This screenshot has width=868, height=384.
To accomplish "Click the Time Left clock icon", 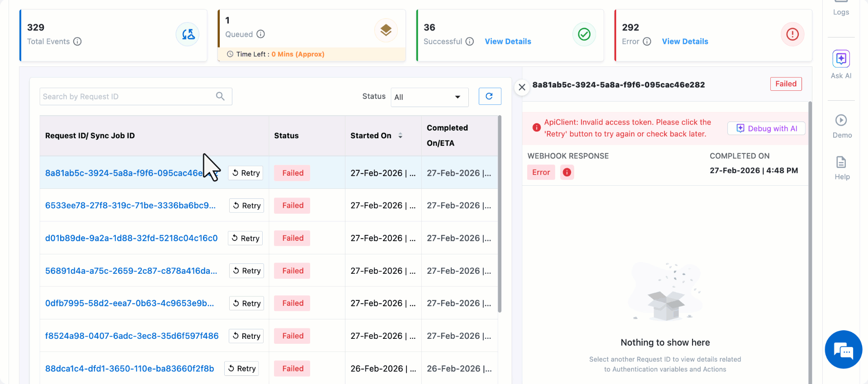I will click(230, 54).
